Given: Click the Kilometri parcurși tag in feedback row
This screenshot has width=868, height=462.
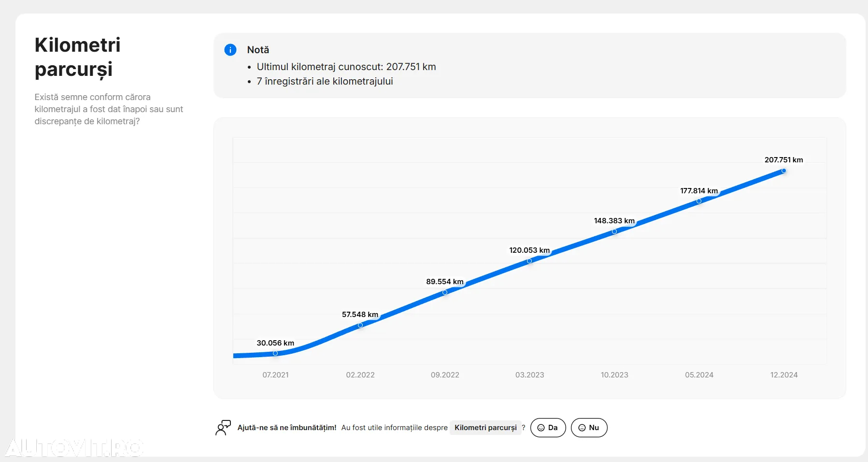Looking at the screenshot, I should click(485, 428).
